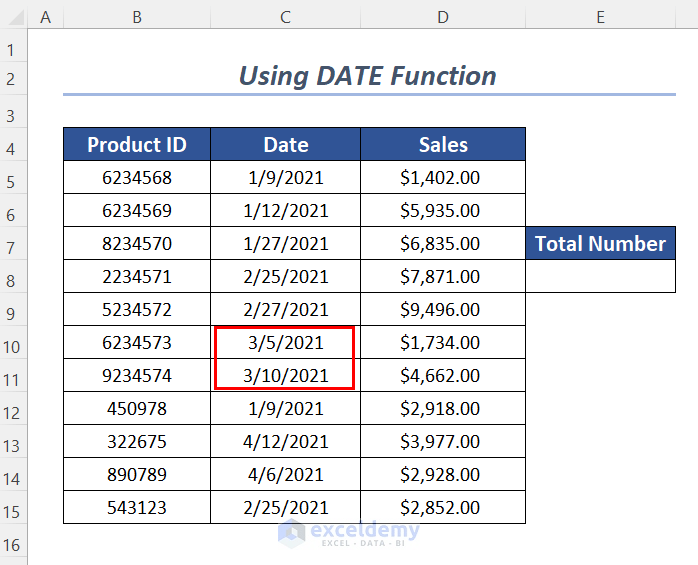The height and width of the screenshot is (565, 698).
Task: Select sales cell $7,871.00
Action: (x=443, y=276)
